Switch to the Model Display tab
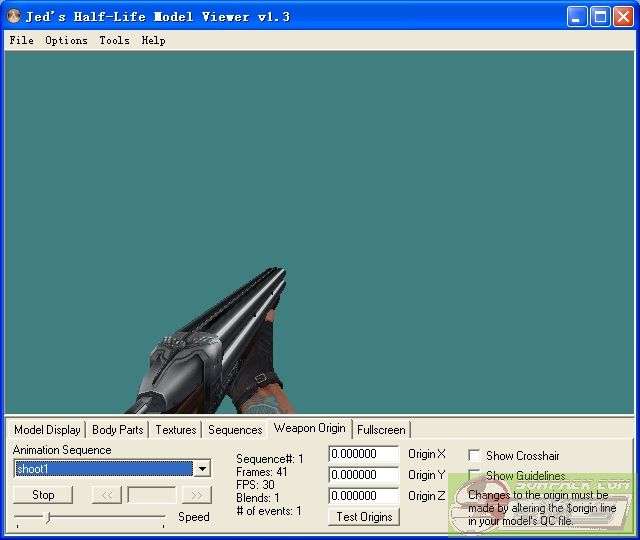This screenshot has width=640, height=540. tap(47, 430)
